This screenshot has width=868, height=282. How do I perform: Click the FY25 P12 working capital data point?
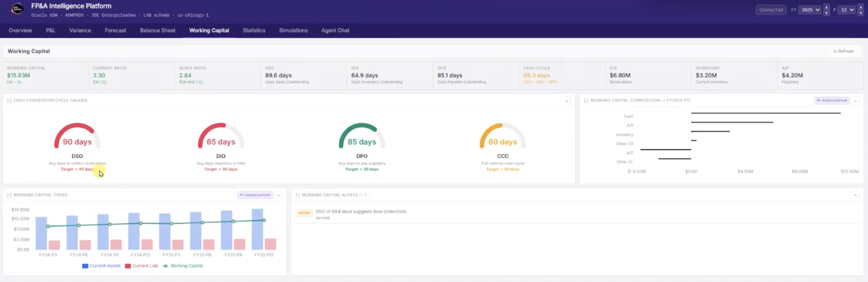[264, 220]
